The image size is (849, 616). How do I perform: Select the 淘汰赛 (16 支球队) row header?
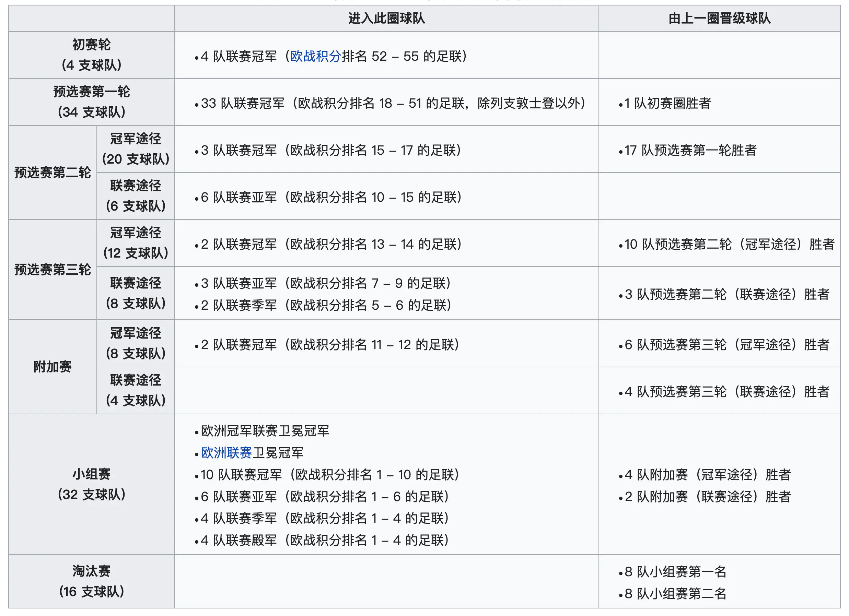91,581
